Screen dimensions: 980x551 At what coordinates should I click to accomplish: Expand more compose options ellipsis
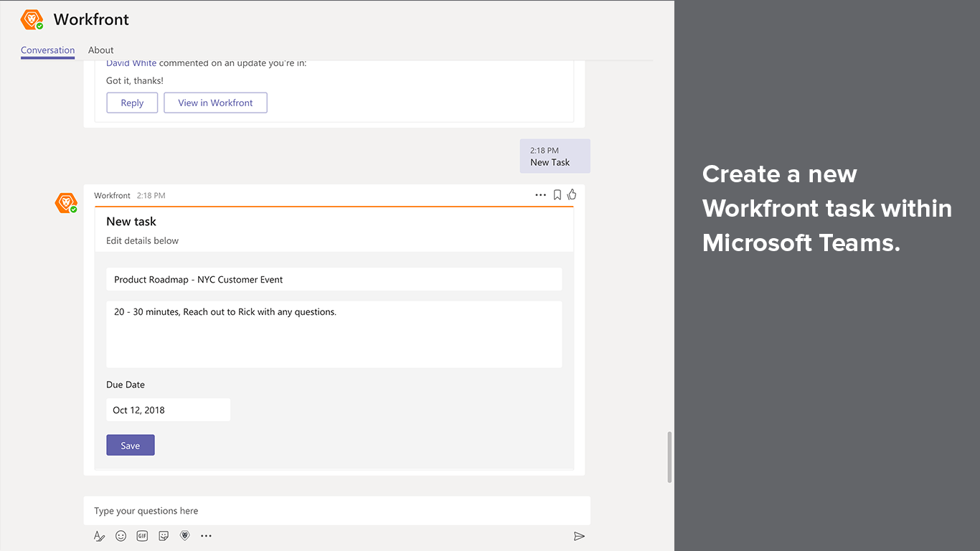tap(207, 536)
